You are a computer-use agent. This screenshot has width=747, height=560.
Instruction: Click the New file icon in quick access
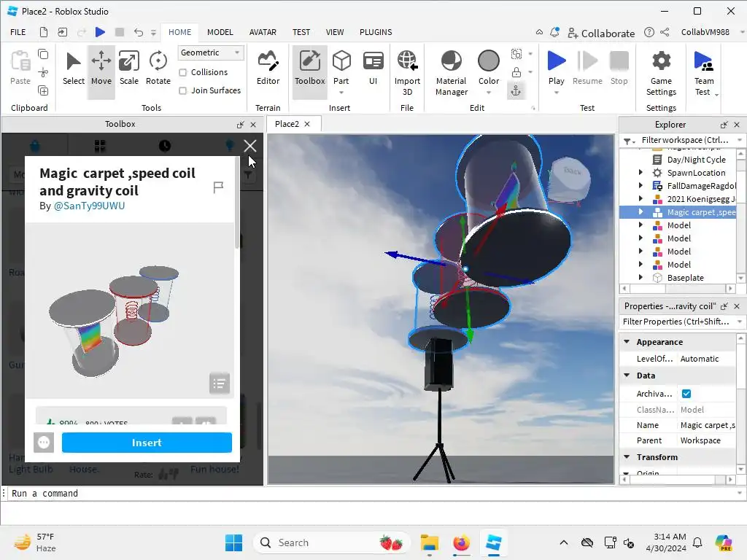click(x=43, y=32)
